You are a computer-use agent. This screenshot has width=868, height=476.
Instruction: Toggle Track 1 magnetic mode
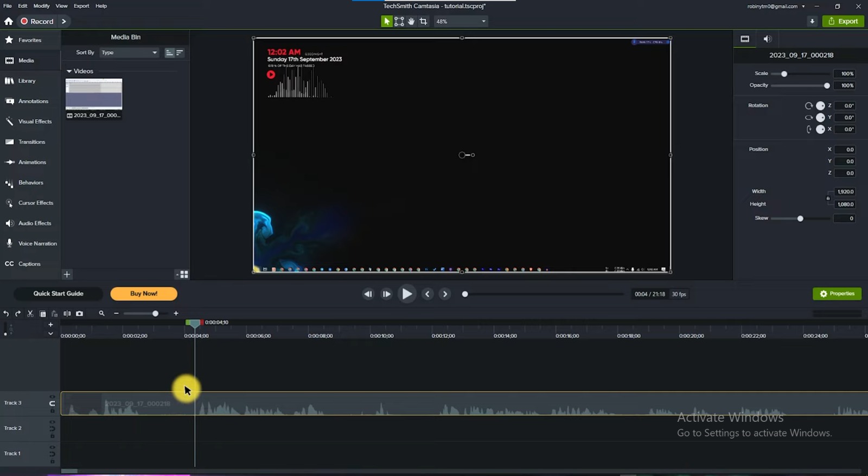pos(52,454)
